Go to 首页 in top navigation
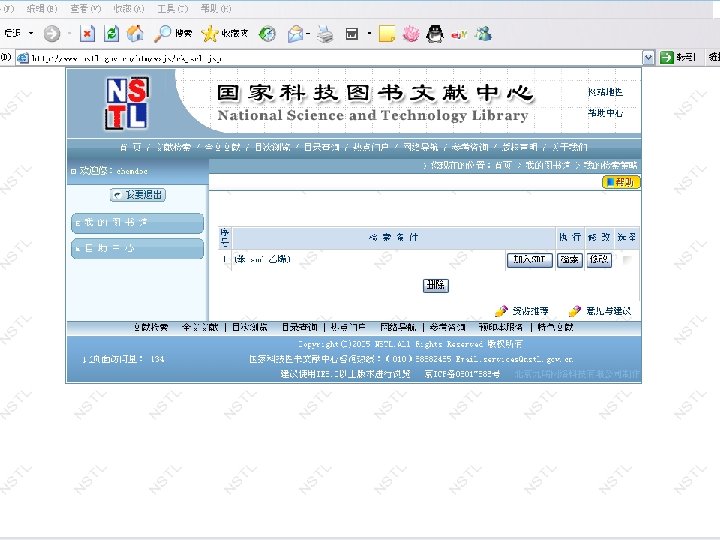Image resolution: width=720 pixels, height=540 pixels. pos(131,147)
